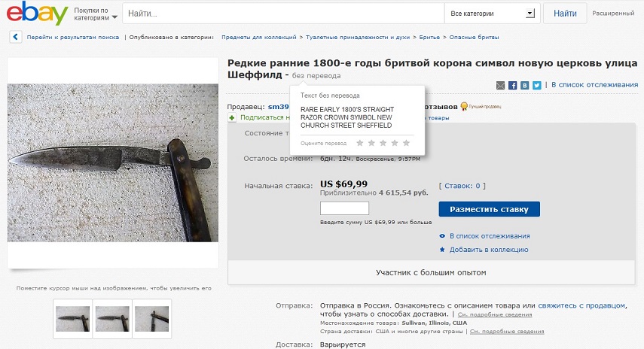Open 'Предметы для коллекций' breadcrumb category
Viewport: 644px width, 349px height.
click(x=259, y=37)
